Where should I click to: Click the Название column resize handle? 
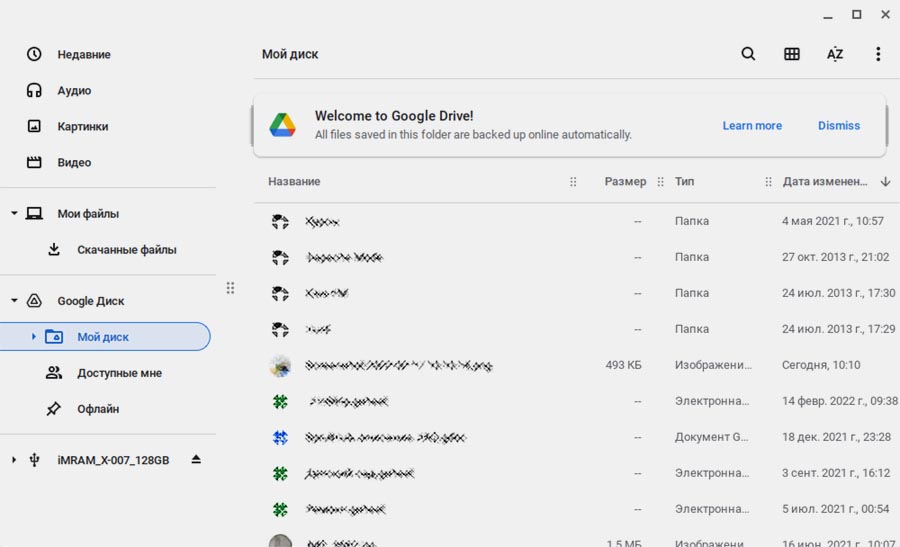[573, 182]
